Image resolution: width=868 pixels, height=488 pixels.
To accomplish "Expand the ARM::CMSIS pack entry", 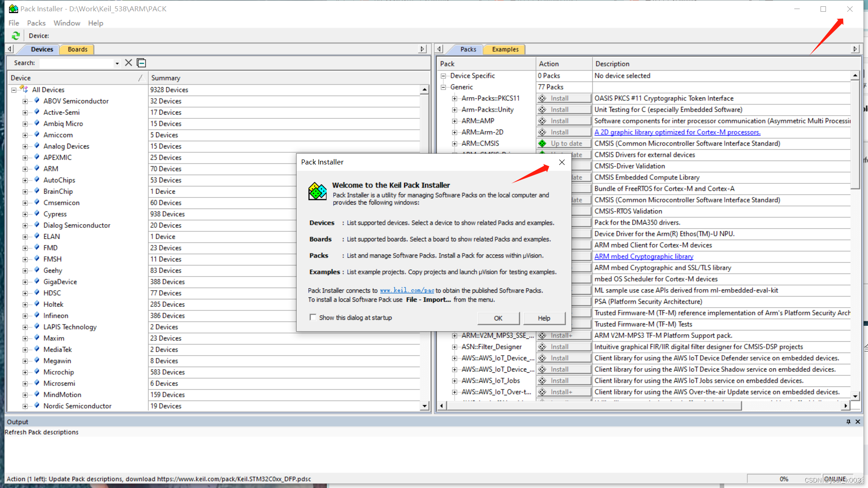I will click(x=455, y=144).
